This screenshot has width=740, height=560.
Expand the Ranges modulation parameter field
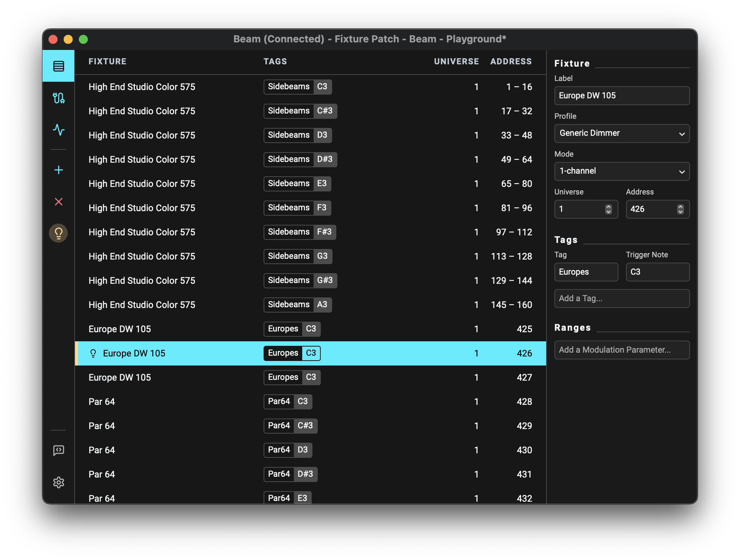point(621,349)
